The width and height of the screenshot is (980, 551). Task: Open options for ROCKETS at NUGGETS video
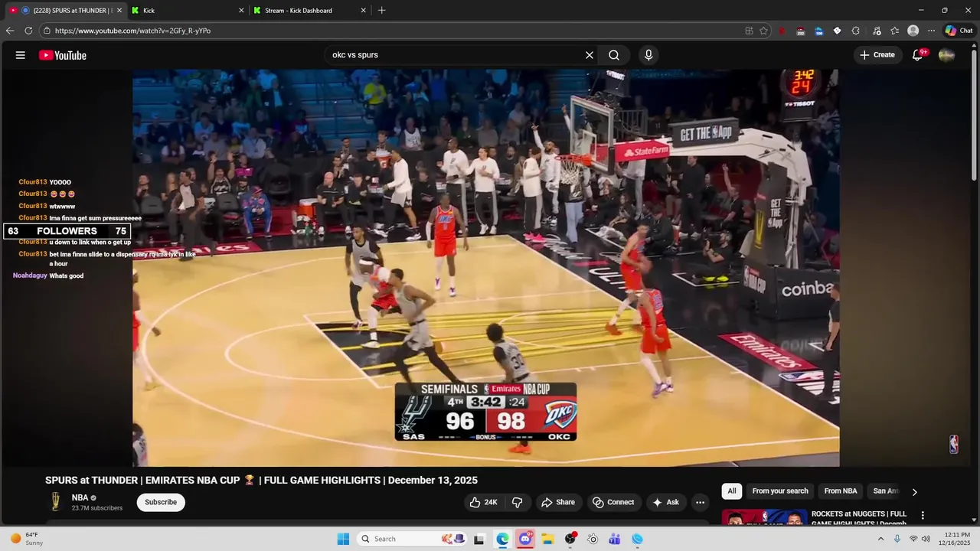(923, 515)
